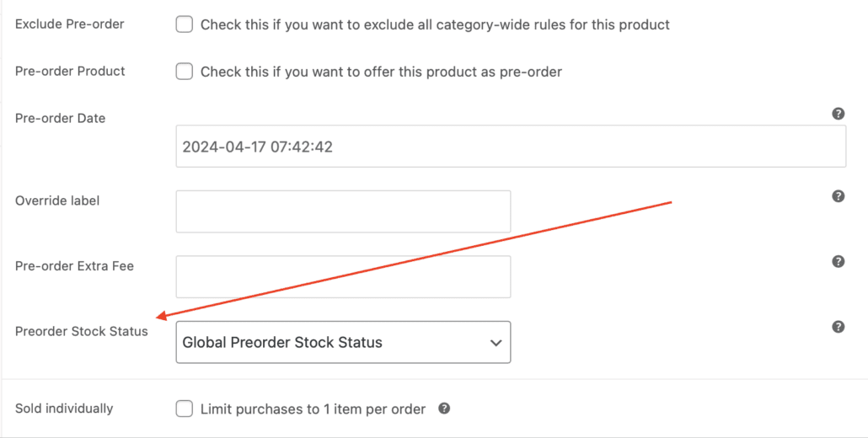Open the Global Preorder Stock Status dropdown
Image resolution: width=868 pixels, height=438 pixels.
[x=343, y=342]
